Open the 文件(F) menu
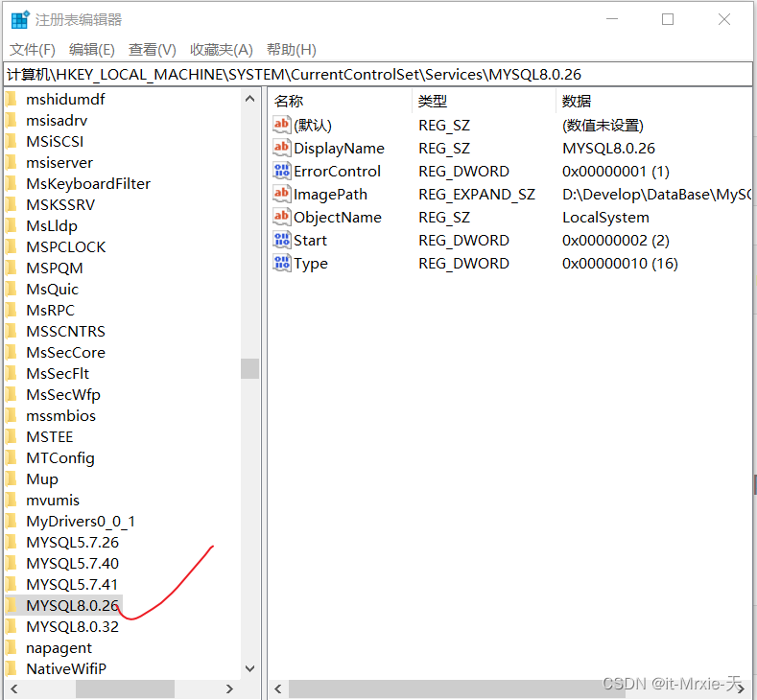The image size is (757, 700). pyautogui.click(x=33, y=49)
